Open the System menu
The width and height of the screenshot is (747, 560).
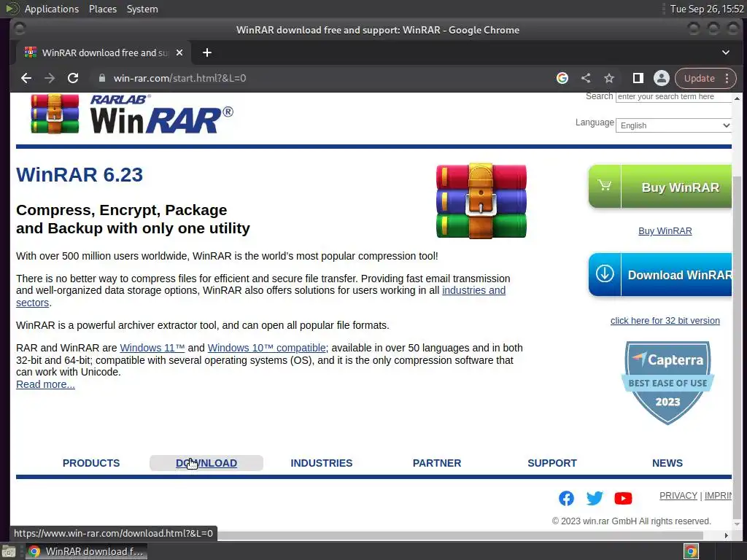(142, 9)
